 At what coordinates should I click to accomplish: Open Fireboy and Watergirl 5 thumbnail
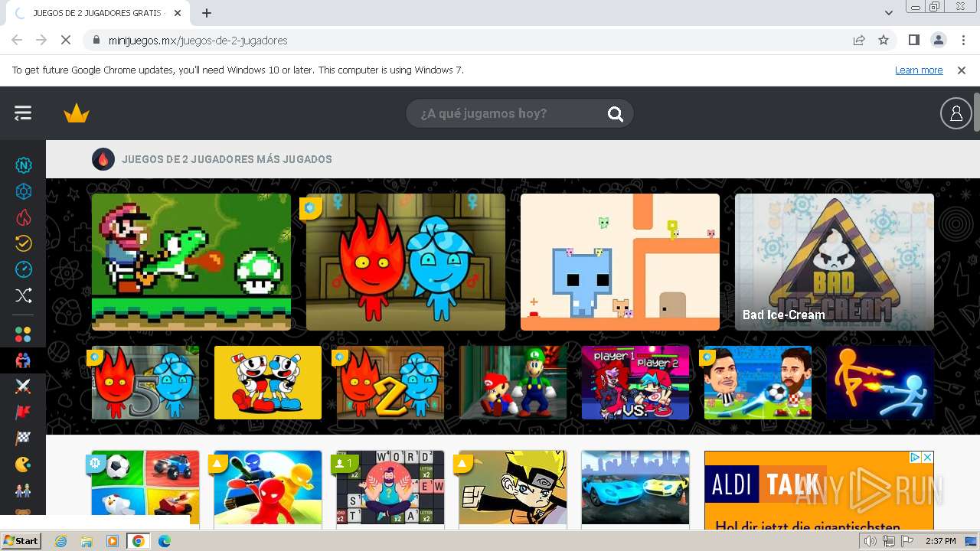tap(145, 383)
